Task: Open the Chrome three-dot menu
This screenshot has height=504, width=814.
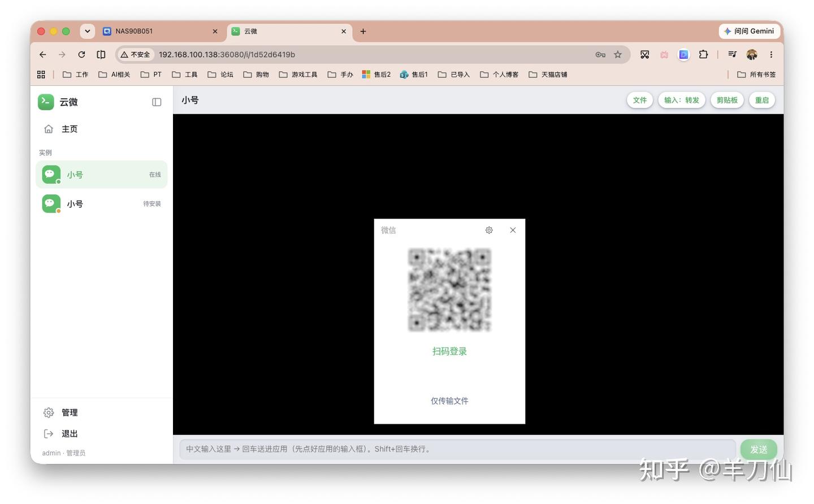Action: 771,55
